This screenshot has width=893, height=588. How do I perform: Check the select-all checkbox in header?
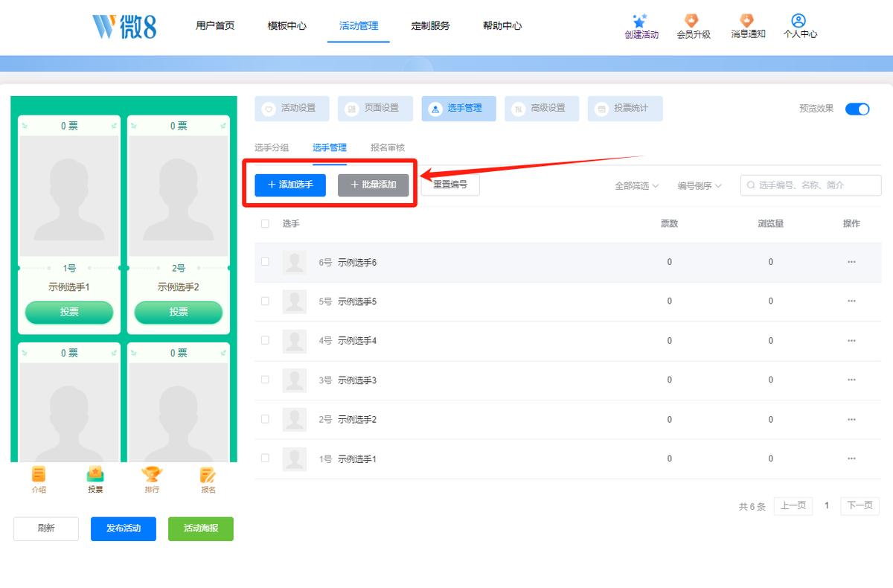(265, 223)
